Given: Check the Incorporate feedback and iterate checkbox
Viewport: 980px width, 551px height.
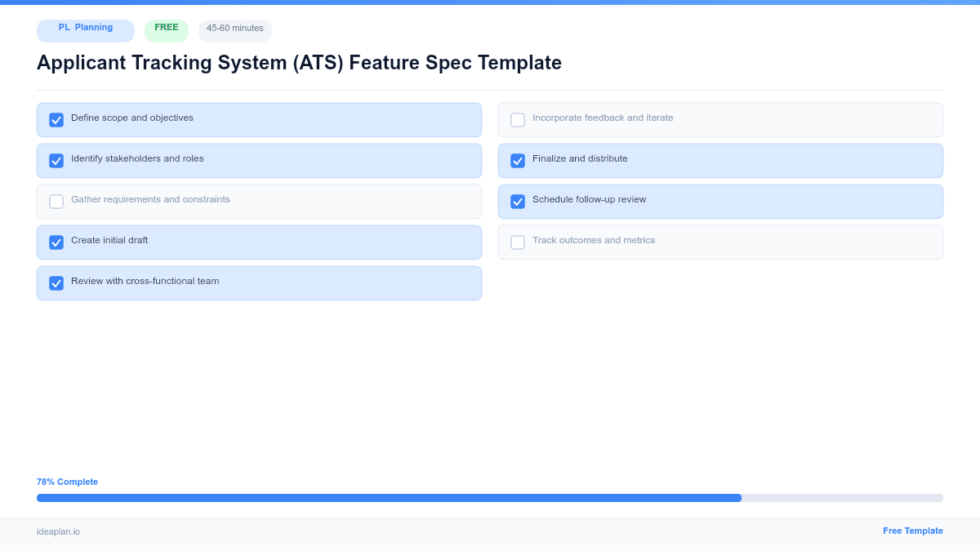Looking at the screenshot, I should point(518,119).
